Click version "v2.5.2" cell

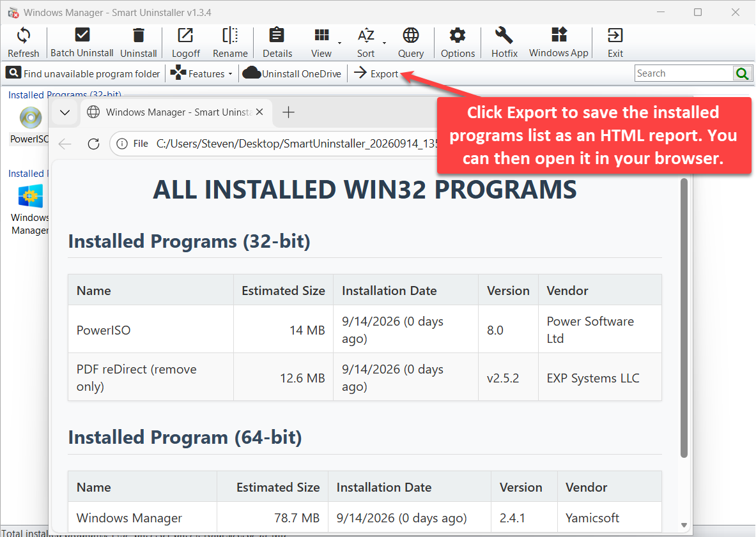[x=508, y=377]
